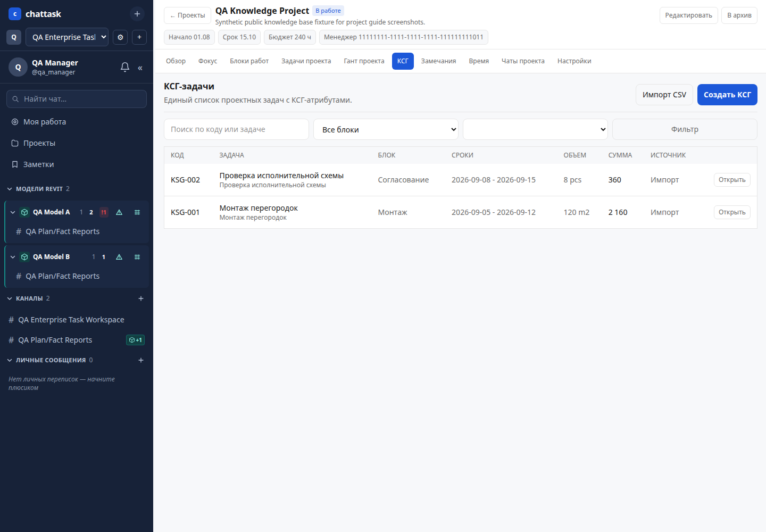Click the plus button next to workspace gear

click(x=139, y=37)
